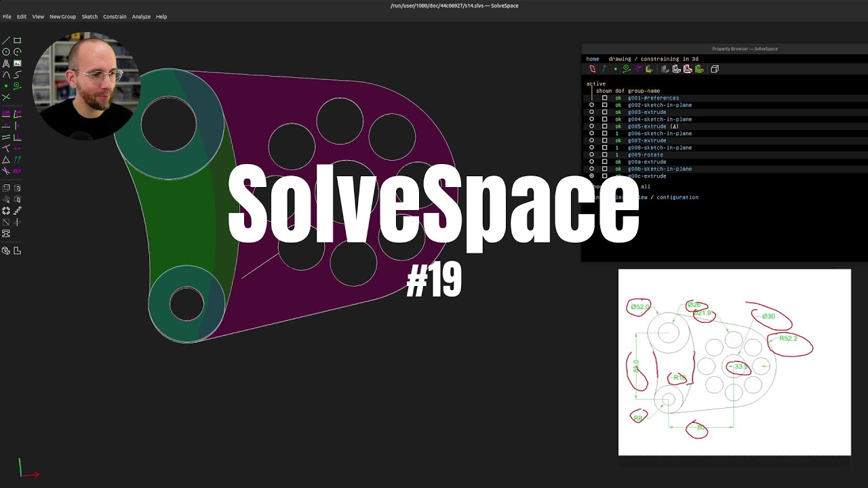
Task: Toggle constraints visibility purple icon
Action: 639,68
